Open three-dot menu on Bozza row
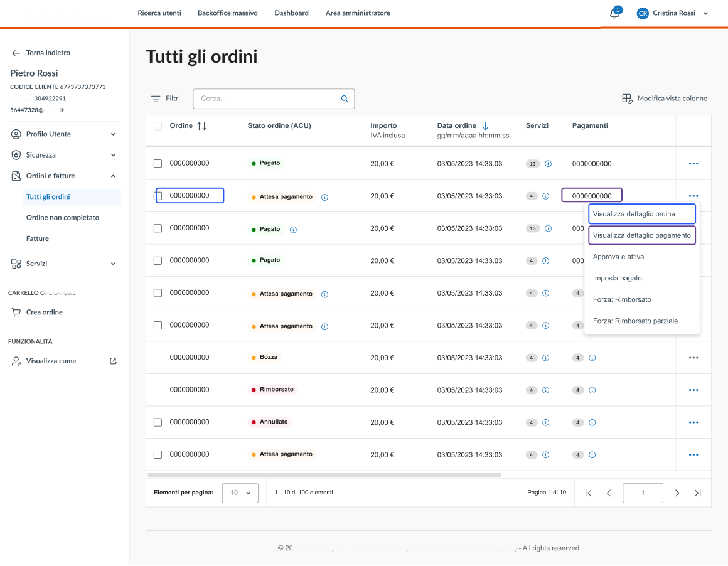Viewport: 728px width, 566px height. tap(693, 358)
